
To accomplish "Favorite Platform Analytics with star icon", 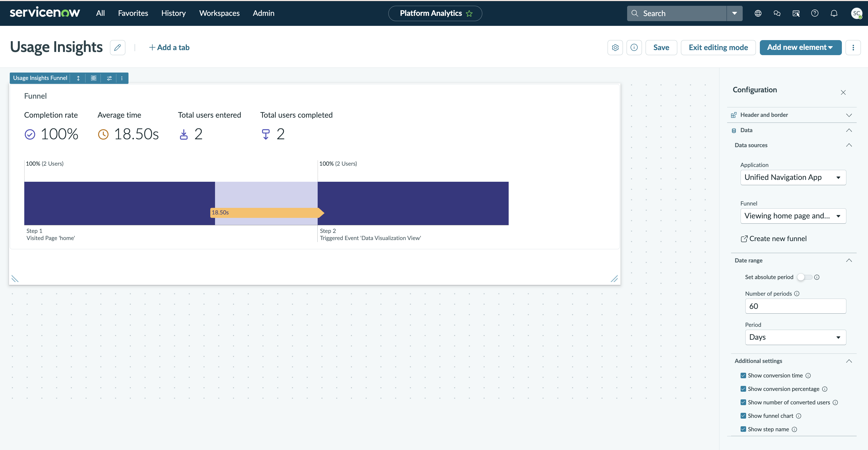I will pyautogui.click(x=469, y=13).
